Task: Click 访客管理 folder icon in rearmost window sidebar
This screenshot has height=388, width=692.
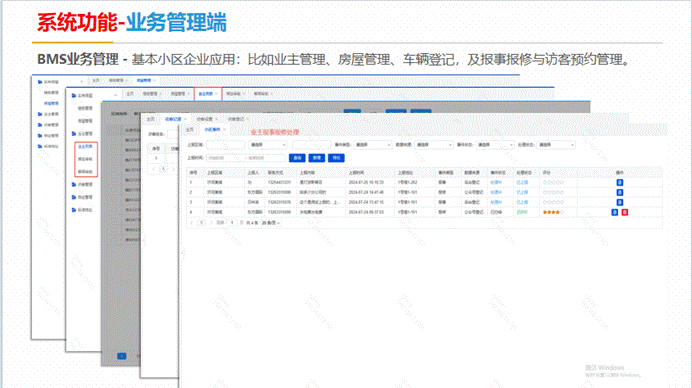Action: coord(40,125)
